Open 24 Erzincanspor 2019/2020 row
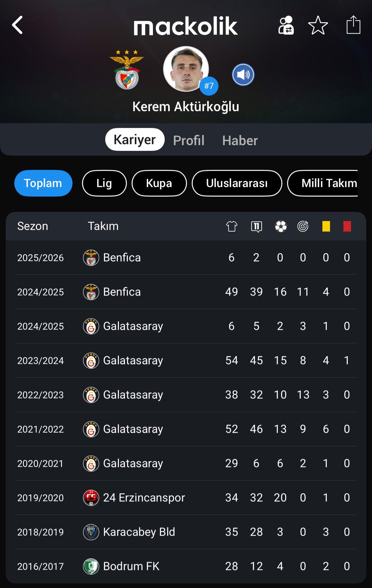372x588 pixels. tap(186, 497)
